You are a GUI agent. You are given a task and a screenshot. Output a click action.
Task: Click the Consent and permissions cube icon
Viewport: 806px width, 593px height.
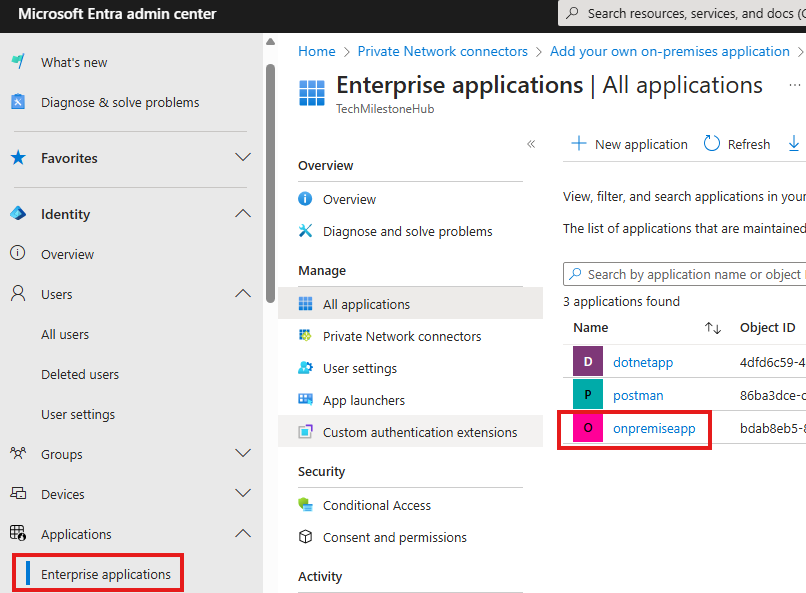point(305,536)
